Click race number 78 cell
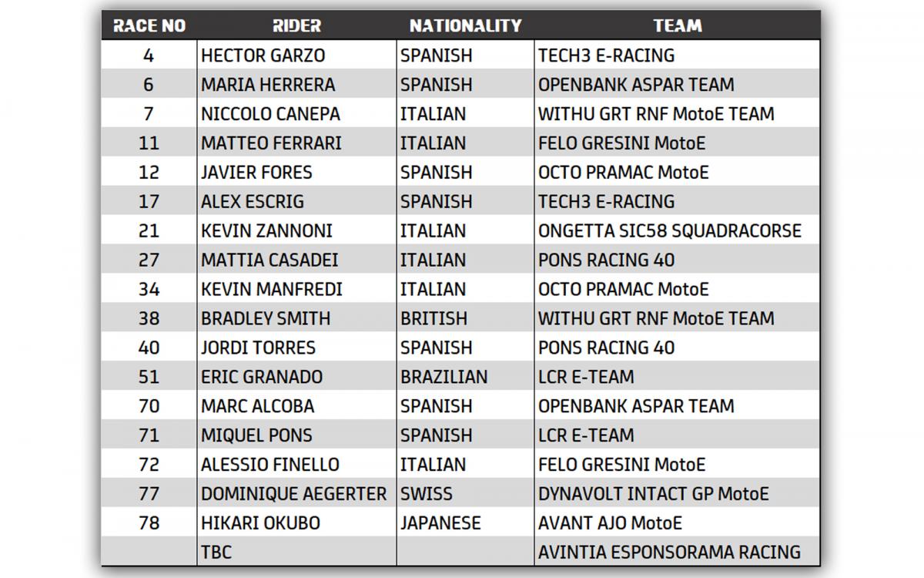Screen dimensions: 924x578 click(149, 523)
